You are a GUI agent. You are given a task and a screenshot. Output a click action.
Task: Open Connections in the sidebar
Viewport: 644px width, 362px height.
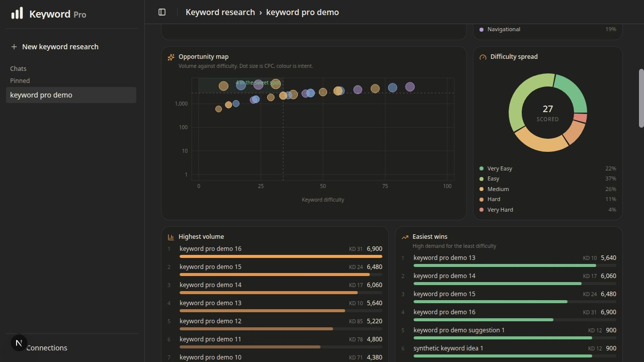click(46, 348)
